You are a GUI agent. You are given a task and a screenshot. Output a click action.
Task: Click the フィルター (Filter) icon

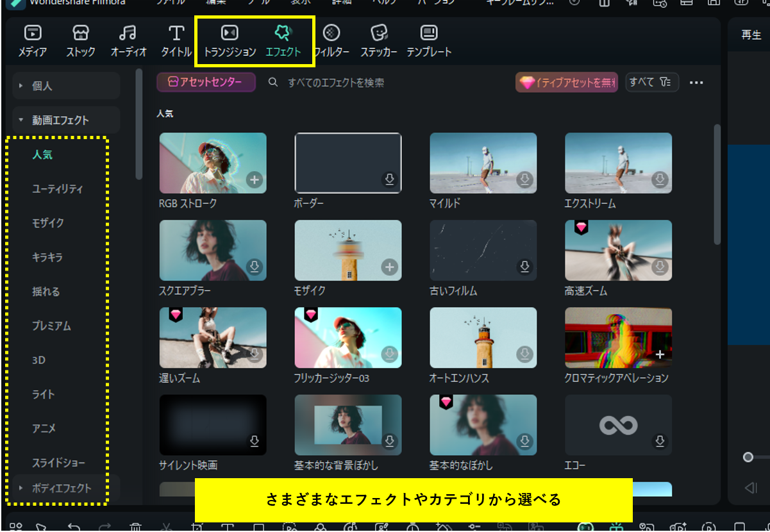click(x=331, y=33)
